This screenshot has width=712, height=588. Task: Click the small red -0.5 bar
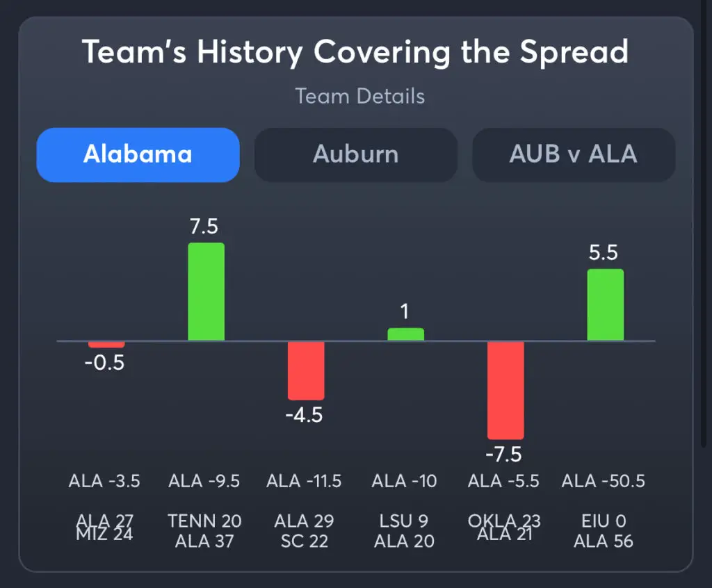tap(106, 343)
